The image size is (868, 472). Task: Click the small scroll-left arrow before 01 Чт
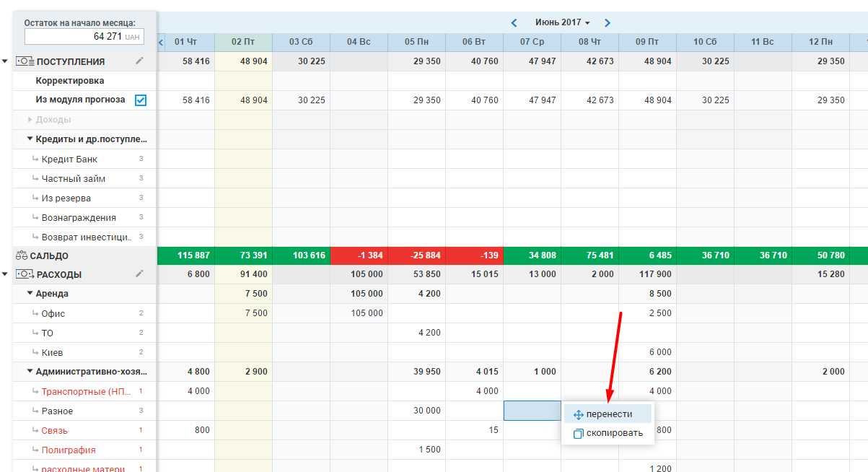[161, 42]
